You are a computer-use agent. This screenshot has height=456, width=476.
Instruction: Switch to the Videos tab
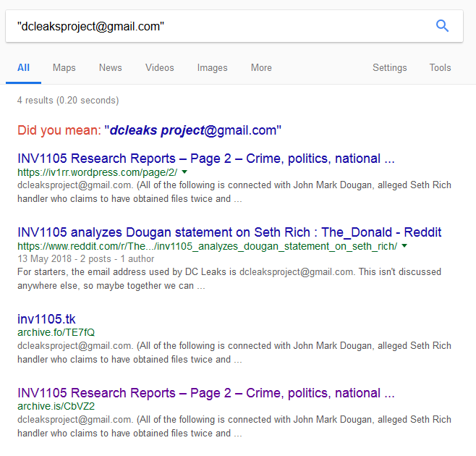tap(160, 68)
